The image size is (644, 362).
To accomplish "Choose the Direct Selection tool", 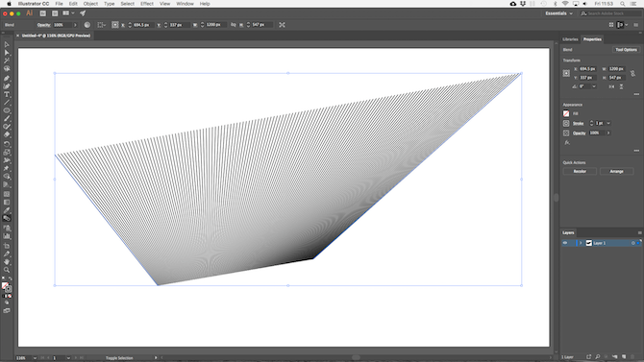I will click(x=7, y=53).
